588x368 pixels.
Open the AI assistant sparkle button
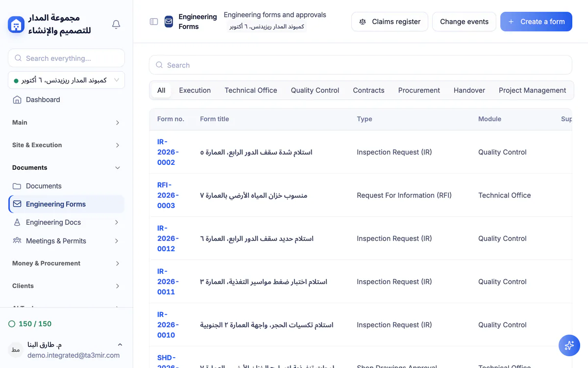pyautogui.click(x=569, y=345)
